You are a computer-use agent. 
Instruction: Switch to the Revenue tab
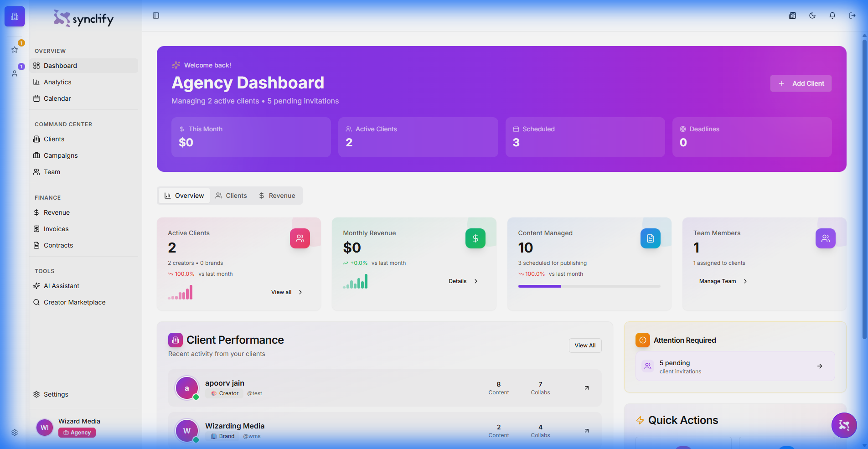(277, 195)
